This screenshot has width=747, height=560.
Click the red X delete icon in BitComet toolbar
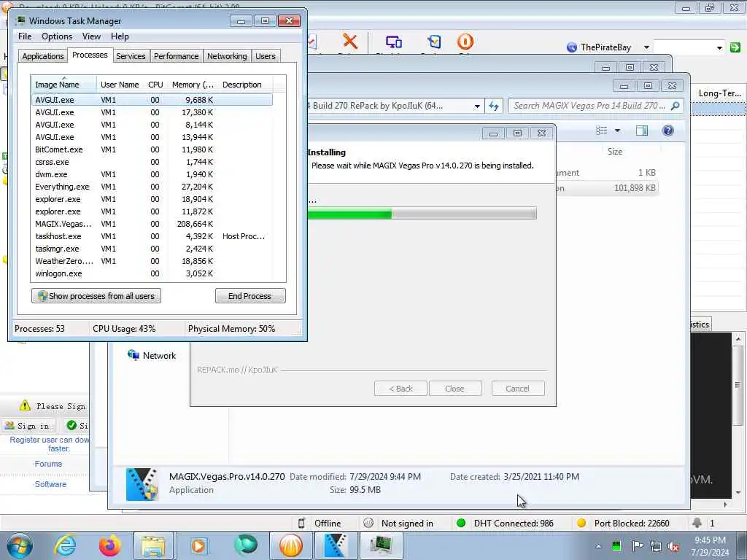[350, 42]
